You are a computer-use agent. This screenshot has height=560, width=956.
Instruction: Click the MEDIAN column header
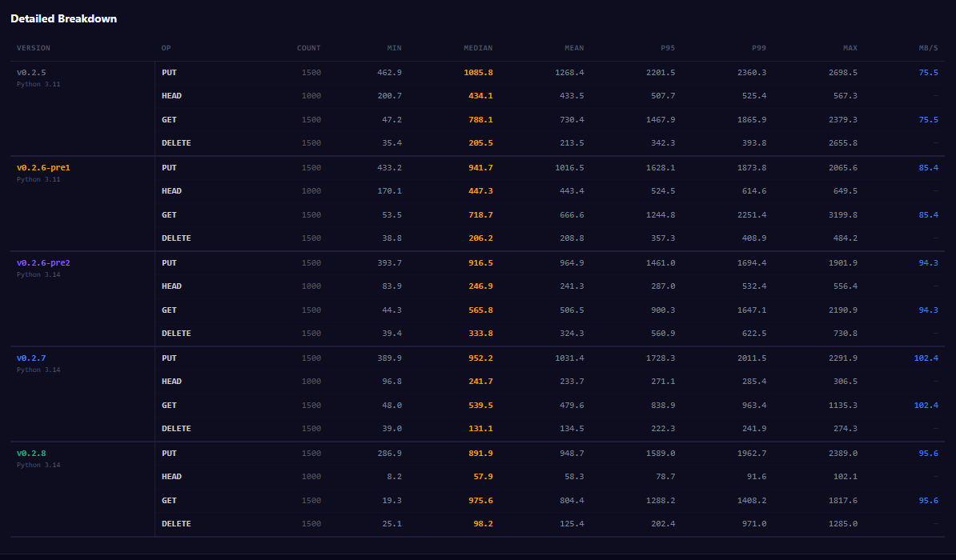coord(478,48)
